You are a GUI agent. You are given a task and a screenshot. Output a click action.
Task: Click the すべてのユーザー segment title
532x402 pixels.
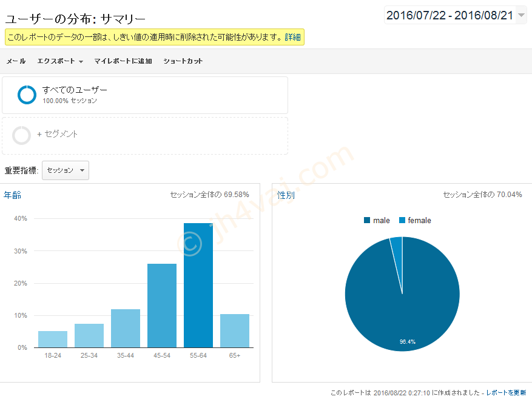pos(75,90)
